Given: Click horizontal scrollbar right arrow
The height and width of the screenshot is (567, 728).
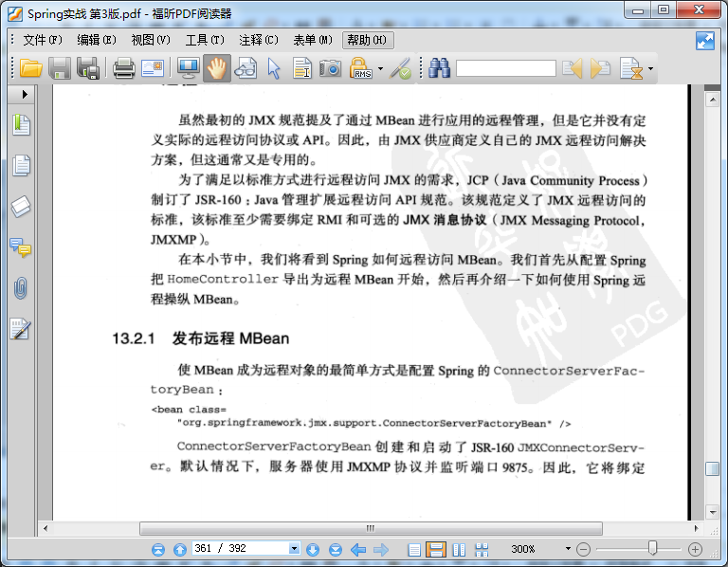Looking at the screenshot, I should point(696,528).
